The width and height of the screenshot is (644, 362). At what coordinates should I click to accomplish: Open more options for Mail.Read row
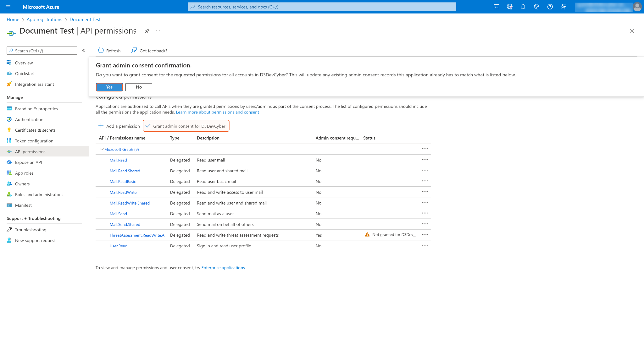click(x=425, y=160)
